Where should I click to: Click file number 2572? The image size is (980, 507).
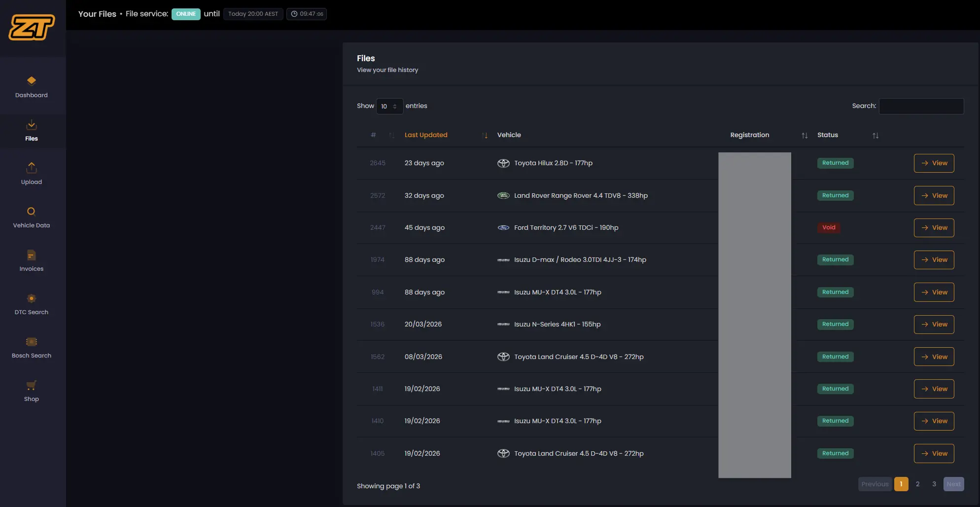pyautogui.click(x=378, y=195)
